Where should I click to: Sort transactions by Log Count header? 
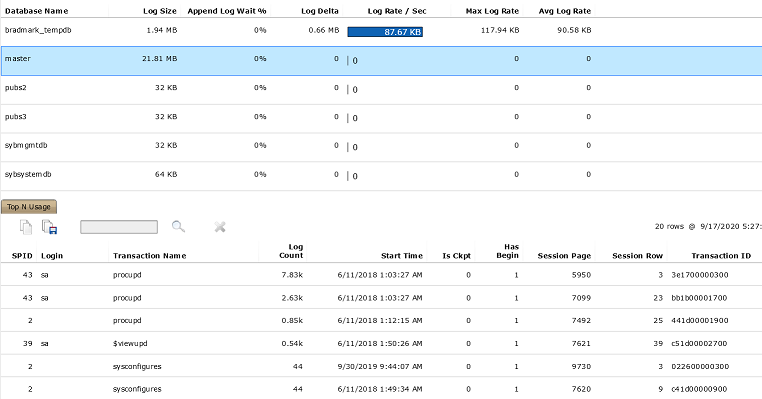291,251
